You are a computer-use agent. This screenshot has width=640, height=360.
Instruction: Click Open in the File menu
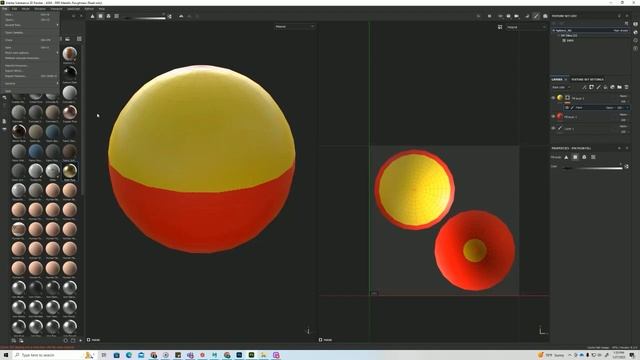(x=31, y=20)
